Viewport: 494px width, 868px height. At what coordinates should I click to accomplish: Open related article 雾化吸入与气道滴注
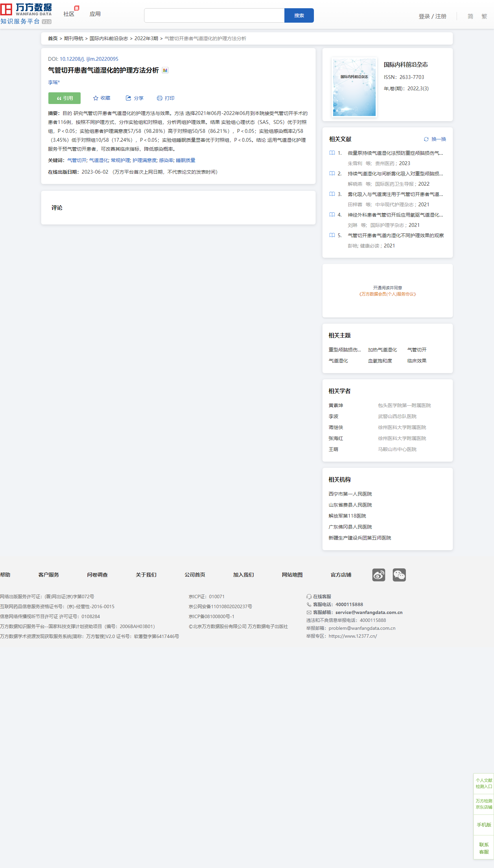395,194
